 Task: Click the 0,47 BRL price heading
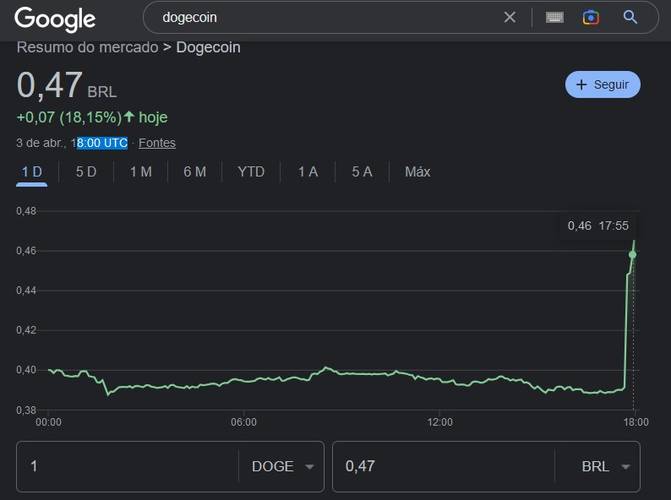pos(67,85)
